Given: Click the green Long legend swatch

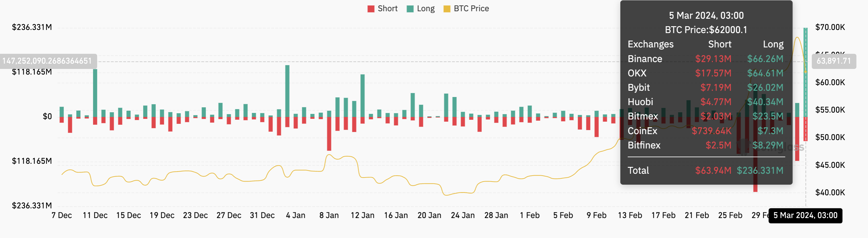Looking at the screenshot, I should [410, 9].
